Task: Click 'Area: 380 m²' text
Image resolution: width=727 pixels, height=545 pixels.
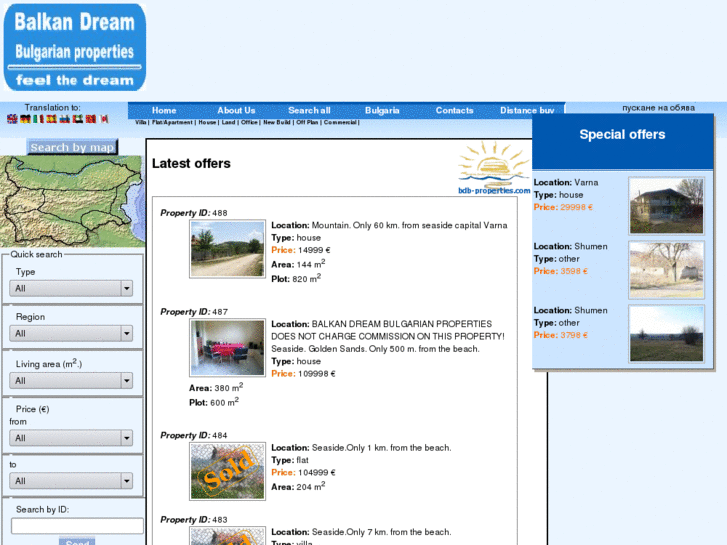Action: click(x=216, y=387)
